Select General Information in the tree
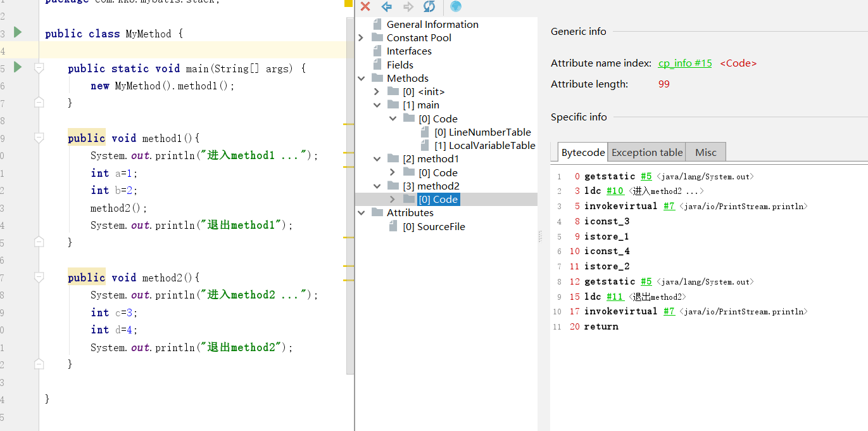 click(x=432, y=24)
